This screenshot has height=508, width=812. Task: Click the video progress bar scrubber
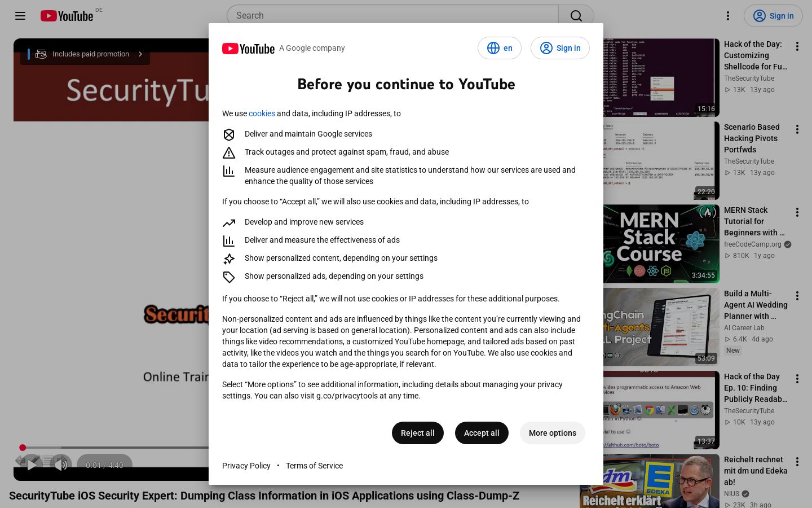(x=23, y=448)
